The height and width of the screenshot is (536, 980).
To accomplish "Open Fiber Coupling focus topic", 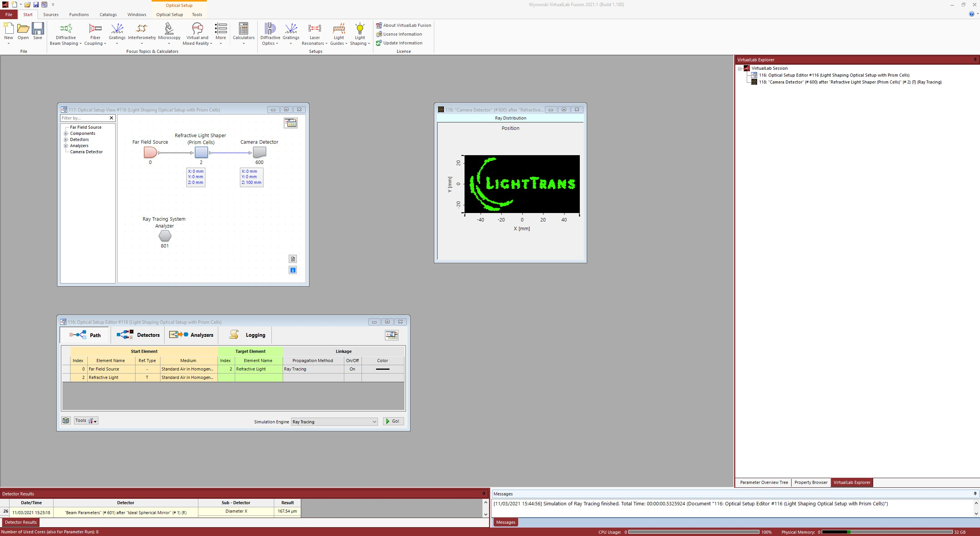I will click(95, 34).
